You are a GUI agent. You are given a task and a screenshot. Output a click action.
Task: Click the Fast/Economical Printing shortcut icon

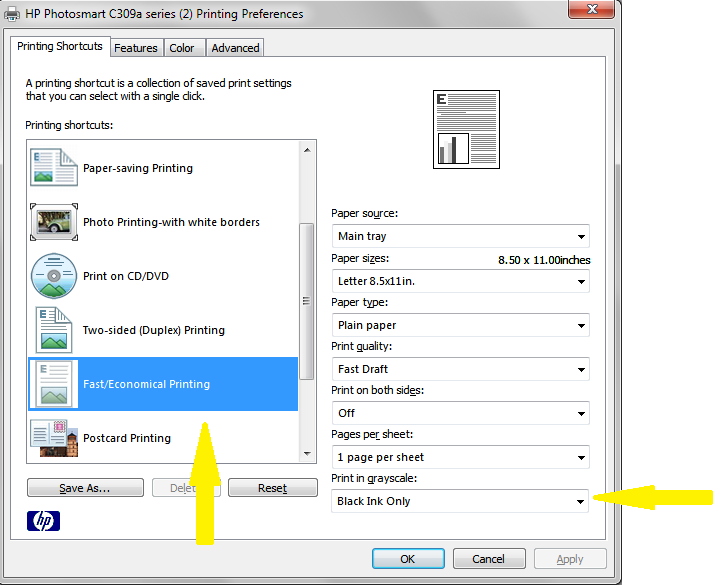(x=54, y=384)
